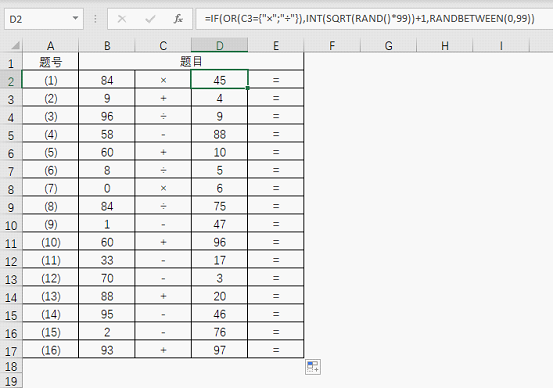Select column D header
553x388 pixels.
219,46
